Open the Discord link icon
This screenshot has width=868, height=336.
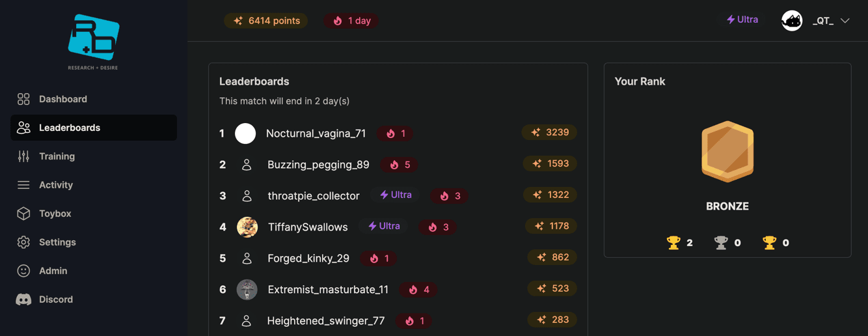(x=23, y=300)
